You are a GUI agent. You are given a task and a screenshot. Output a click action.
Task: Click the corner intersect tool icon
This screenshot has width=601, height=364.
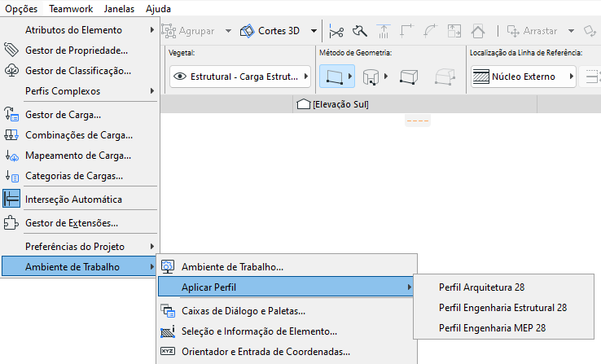point(406,31)
